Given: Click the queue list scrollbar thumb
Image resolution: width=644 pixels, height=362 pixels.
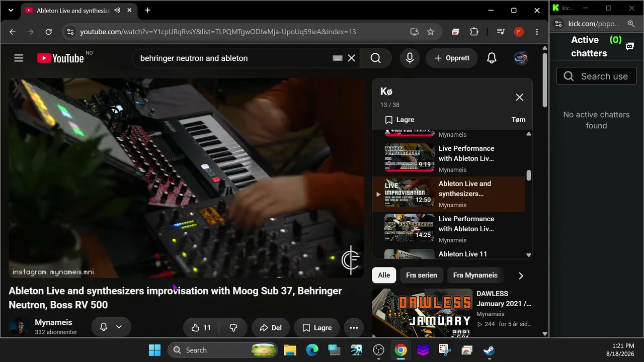Looking at the screenshot, I should click(x=528, y=175).
